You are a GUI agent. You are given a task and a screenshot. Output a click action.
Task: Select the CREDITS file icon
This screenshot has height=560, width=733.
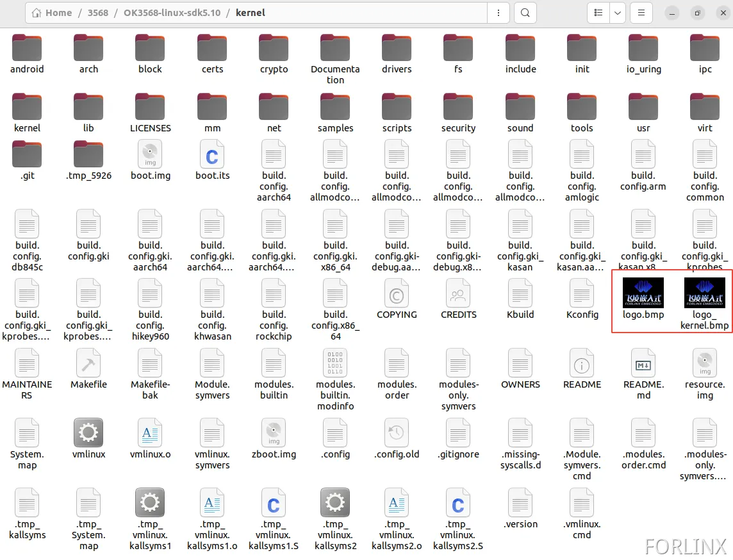(458, 294)
